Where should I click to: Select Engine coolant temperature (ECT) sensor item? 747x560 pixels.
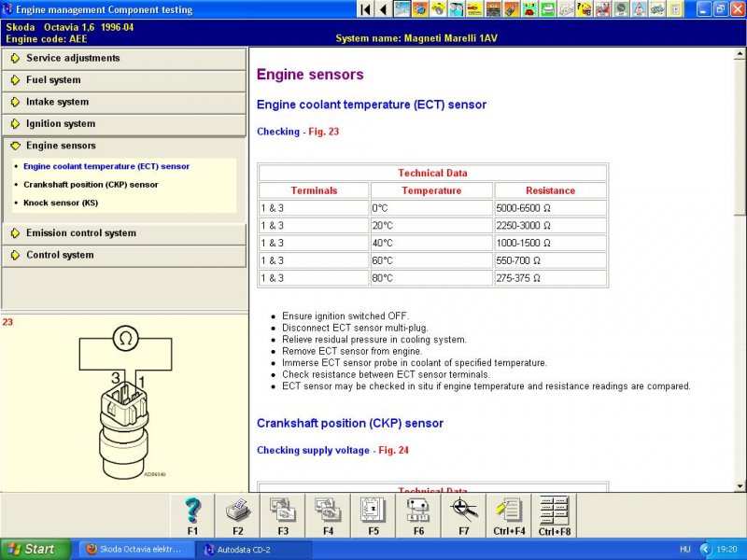tap(106, 166)
